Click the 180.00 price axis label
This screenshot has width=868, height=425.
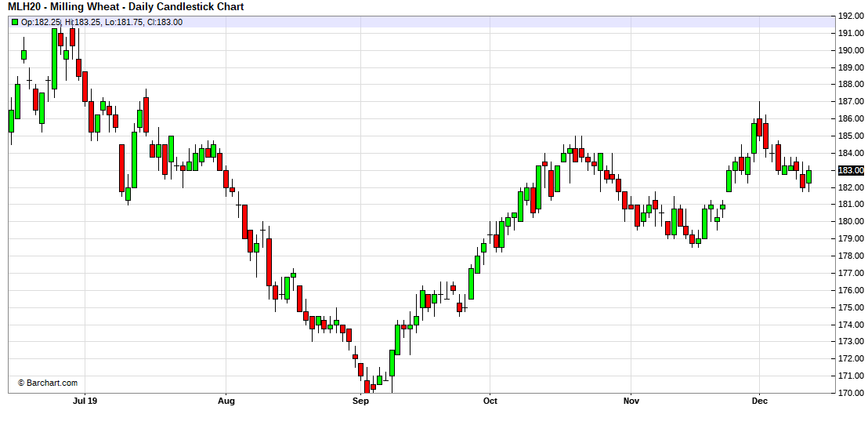pyautogui.click(x=850, y=221)
